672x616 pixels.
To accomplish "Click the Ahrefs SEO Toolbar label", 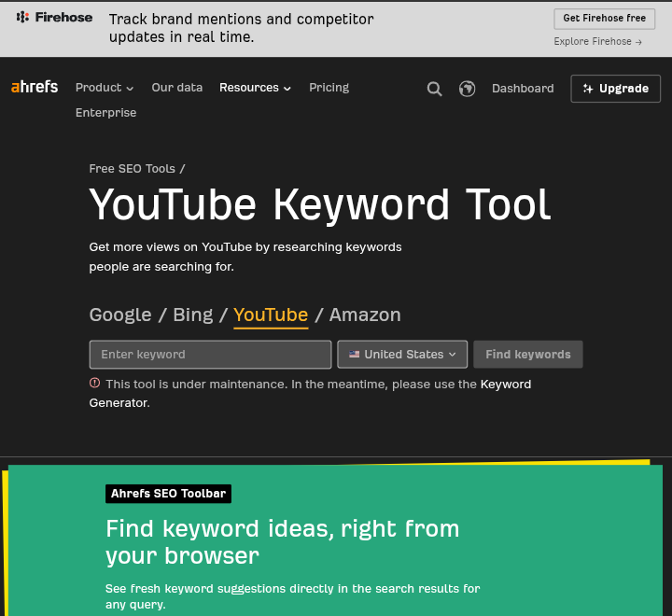I will point(168,494).
